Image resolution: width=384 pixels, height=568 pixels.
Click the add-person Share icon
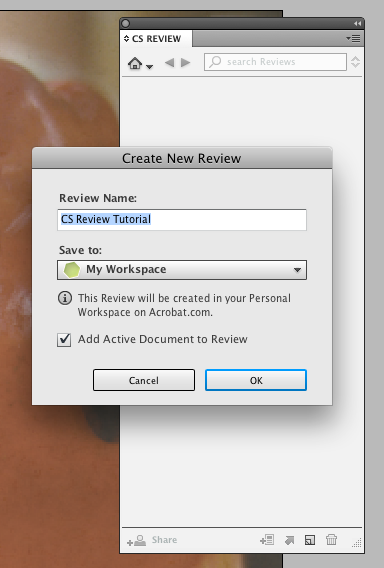pyautogui.click(x=137, y=540)
